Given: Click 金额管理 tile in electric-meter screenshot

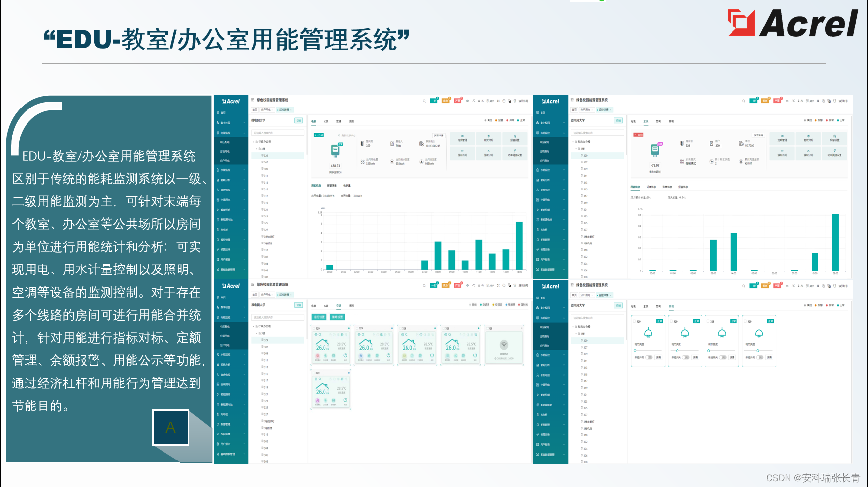Looking at the screenshot, I should [462, 138].
